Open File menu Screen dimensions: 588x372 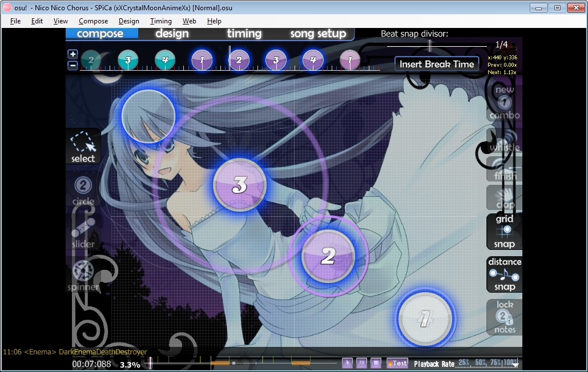15,21
